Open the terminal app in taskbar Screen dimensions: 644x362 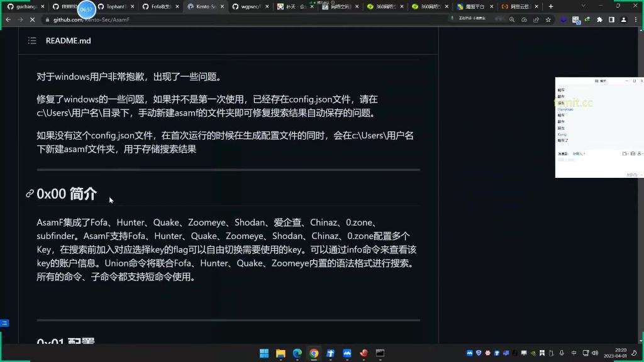[380, 353]
